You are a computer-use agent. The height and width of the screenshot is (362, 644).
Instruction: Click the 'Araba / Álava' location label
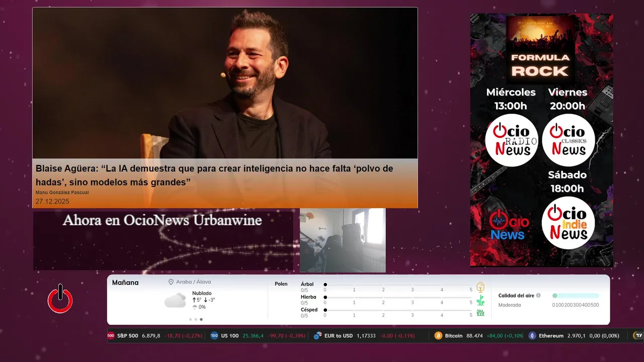193,282
